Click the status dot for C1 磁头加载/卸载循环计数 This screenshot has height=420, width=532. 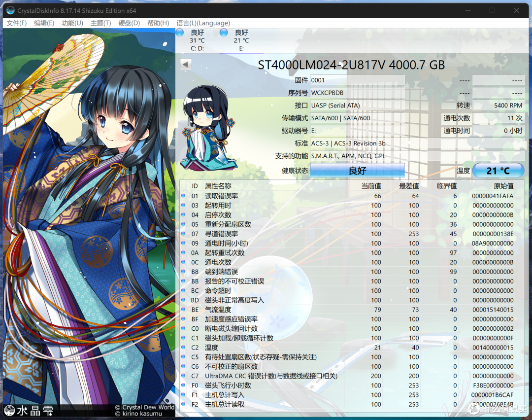pyautogui.click(x=183, y=338)
